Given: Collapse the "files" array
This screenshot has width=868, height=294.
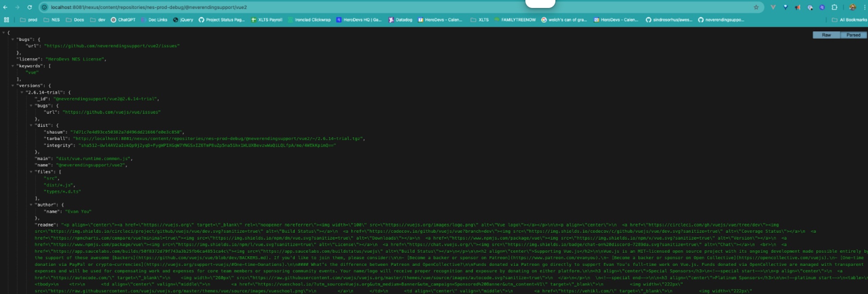Looking at the screenshot, I should click(31, 172).
